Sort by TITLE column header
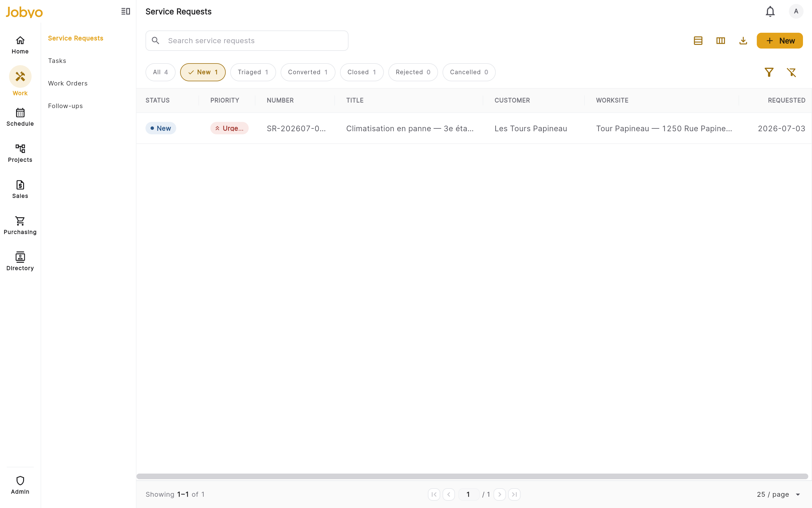Image resolution: width=812 pixels, height=508 pixels. click(355, 100)
